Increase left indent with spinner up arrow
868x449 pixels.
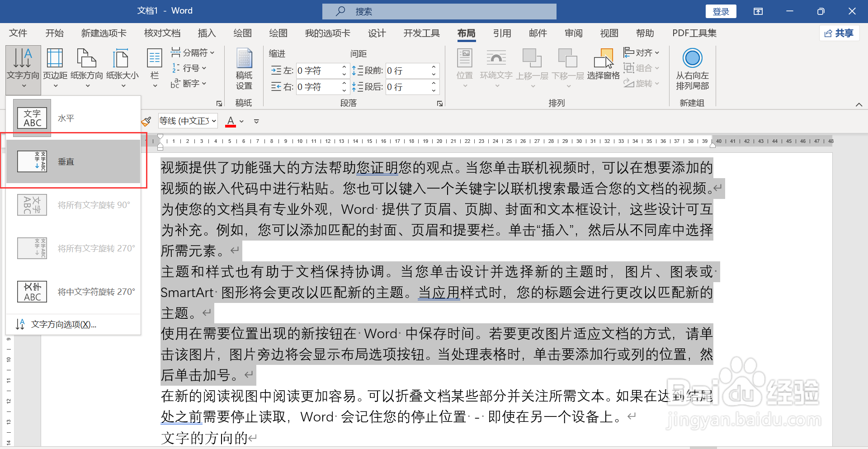(x=344, y=67)
